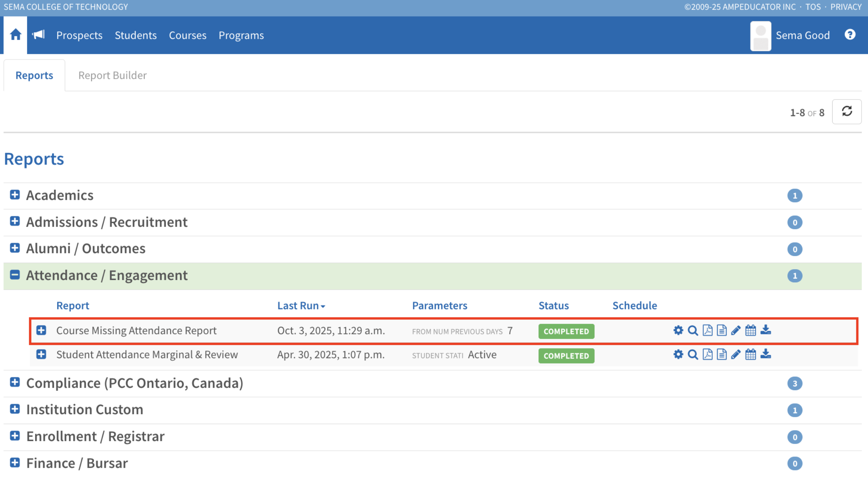This screenshot has width=868, height=478.
Task: Click the gear icon for Course Missing Attendance Report
Action: 678,331
